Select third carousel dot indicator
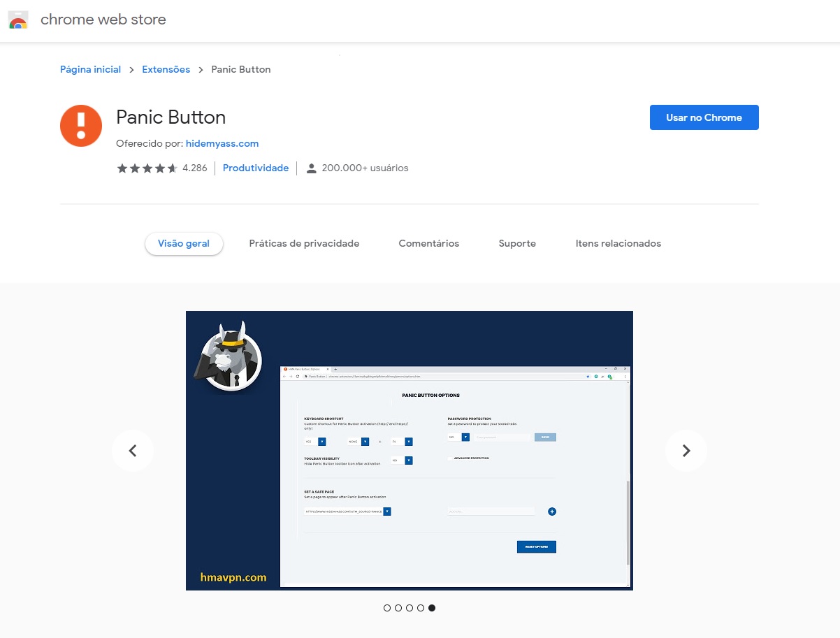Image resolution: width=840 pixels, height=638 pixels. tap(410, 608)
